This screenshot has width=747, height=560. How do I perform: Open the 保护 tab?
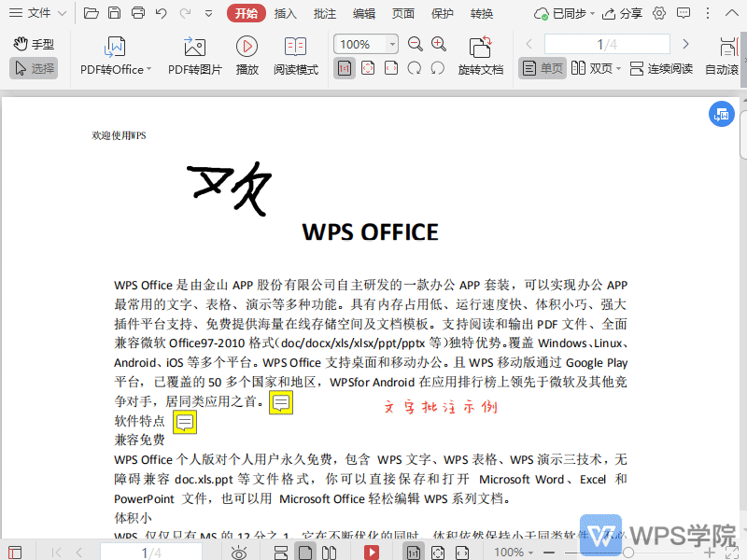pos(442,13)
